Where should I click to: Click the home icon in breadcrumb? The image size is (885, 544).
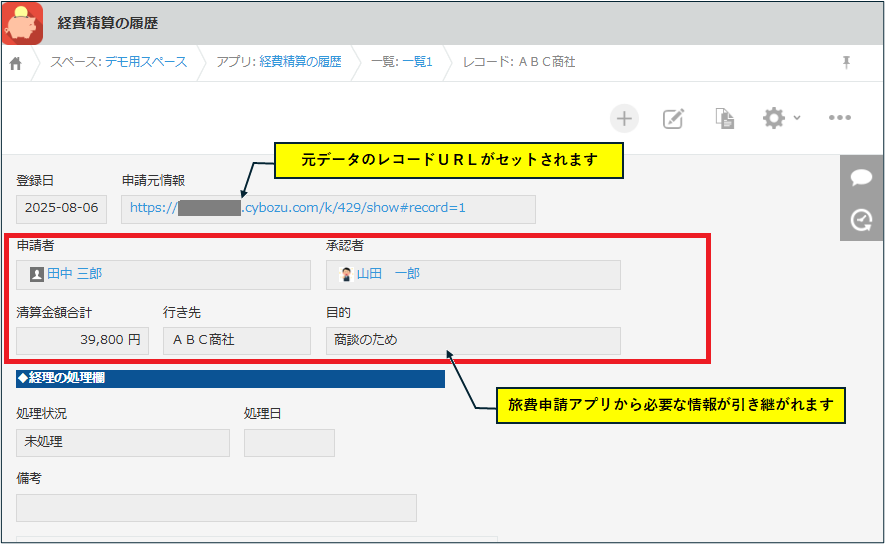tap(16, 63)
